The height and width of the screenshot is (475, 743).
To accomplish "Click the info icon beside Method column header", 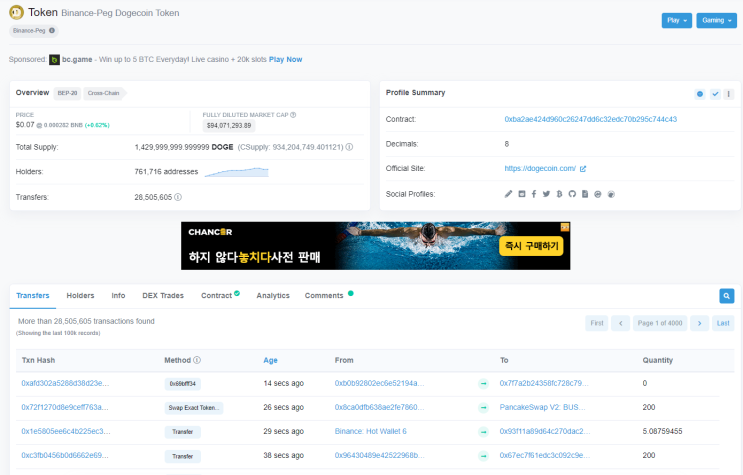I will 197,360.
